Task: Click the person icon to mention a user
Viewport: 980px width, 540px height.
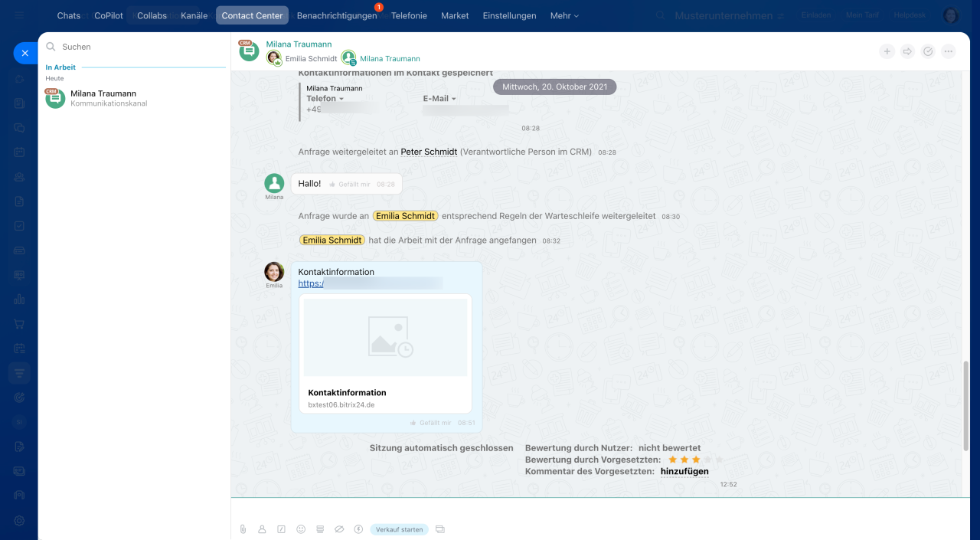Action: click(x=262, y=529)
